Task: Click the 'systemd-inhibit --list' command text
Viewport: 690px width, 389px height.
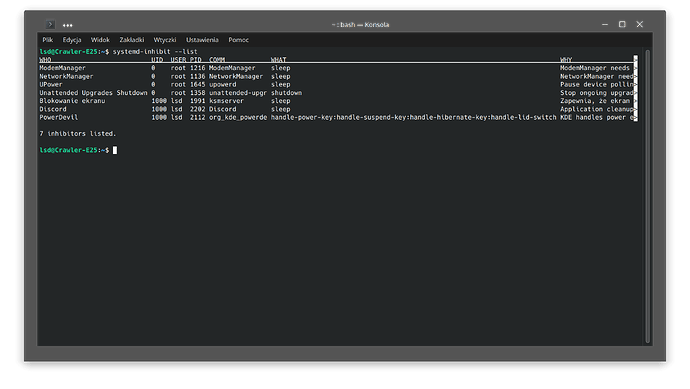Action: 155,51
